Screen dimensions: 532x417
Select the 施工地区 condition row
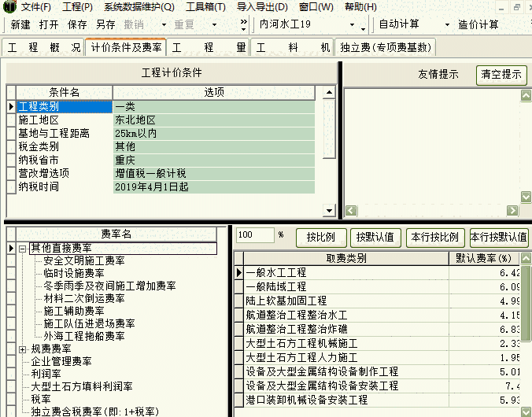[x=65, y=120]
